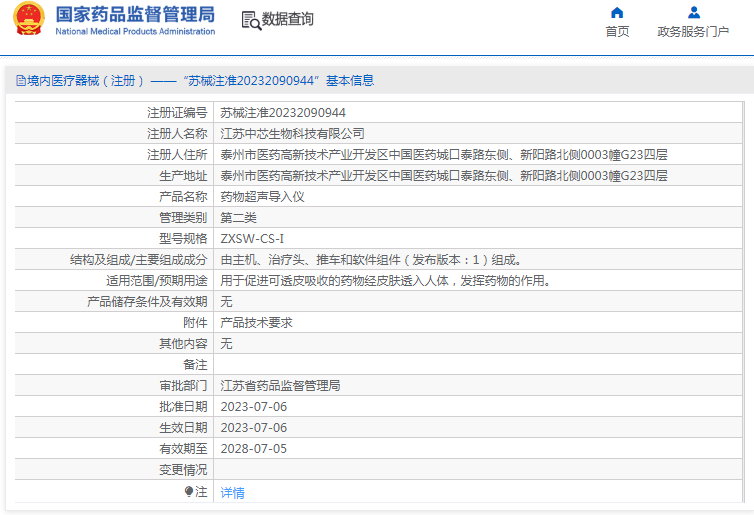The height and width of the screenshot is (515, 754).
Task: Click the 有效期至 row label
Action: (183, 449)
